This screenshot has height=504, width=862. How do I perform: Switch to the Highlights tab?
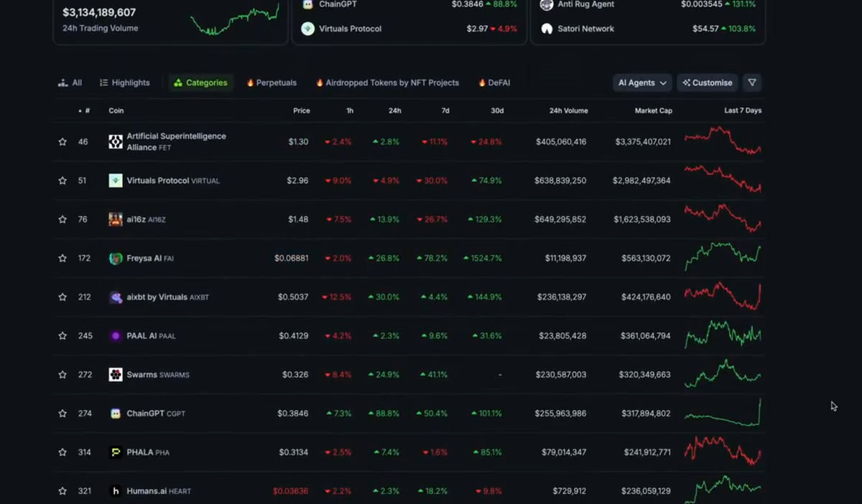[x=125, y=83]
